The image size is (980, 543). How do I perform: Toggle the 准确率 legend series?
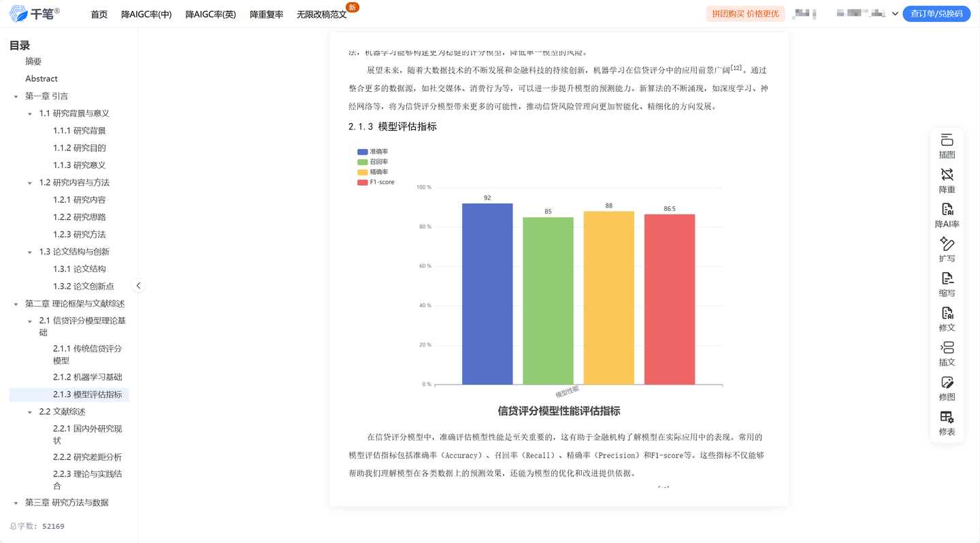click(x=372, y=152)
